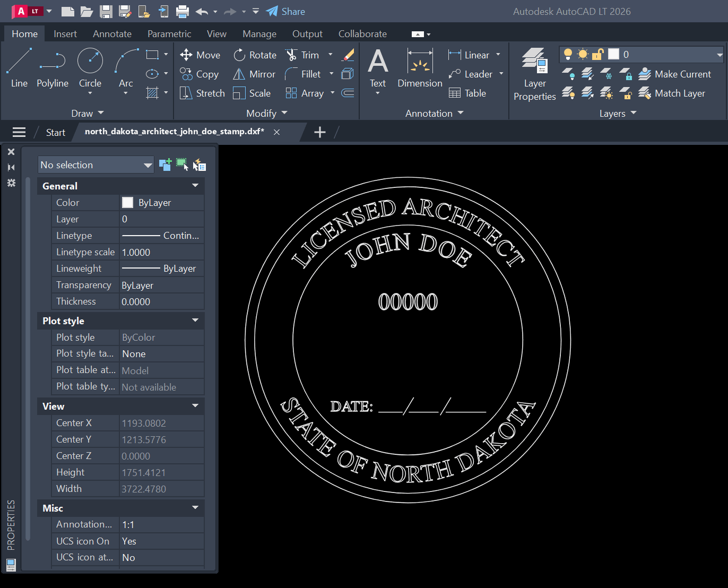The width and height of the screenshot is (728, 588).
Task: Click the Fillet tool
Action: click(303, 74)
